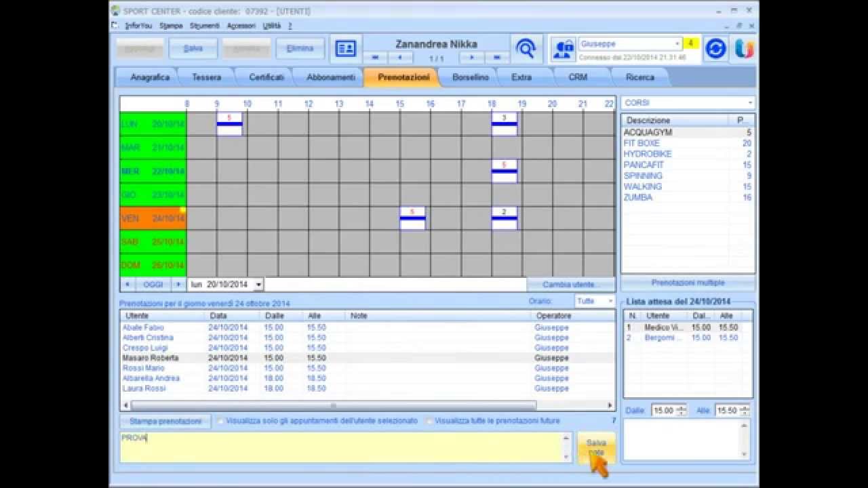
Task: Click left arrow of bookings horizontal scrollbar
Action: (125, 405)
